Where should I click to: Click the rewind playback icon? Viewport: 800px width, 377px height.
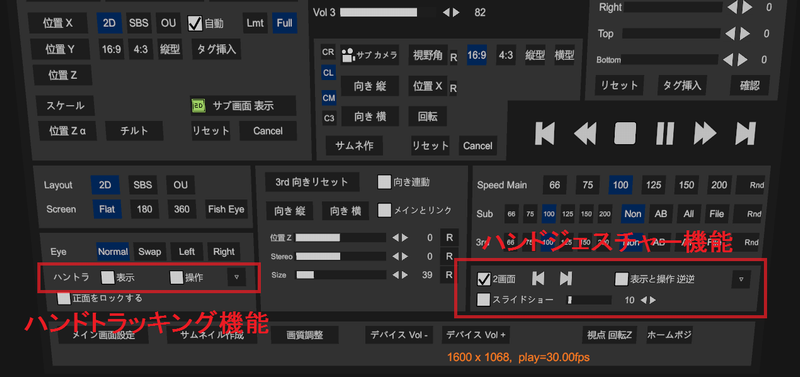(x=585, y=134)
